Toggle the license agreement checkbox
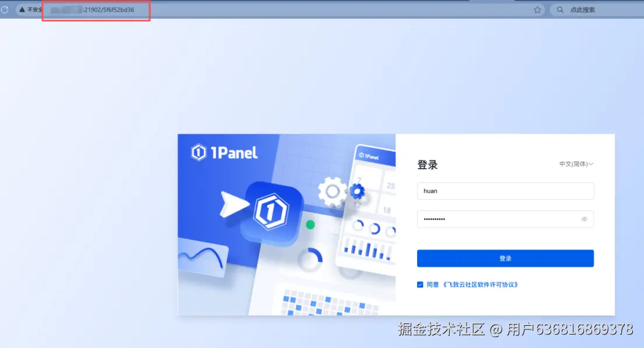 coord(420,285)
